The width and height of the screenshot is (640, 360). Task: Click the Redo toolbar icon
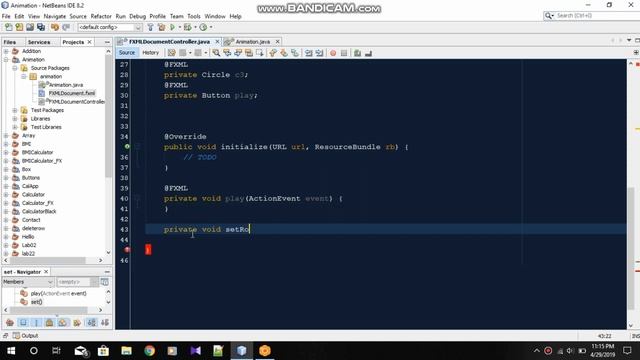(x=66, y=27)
